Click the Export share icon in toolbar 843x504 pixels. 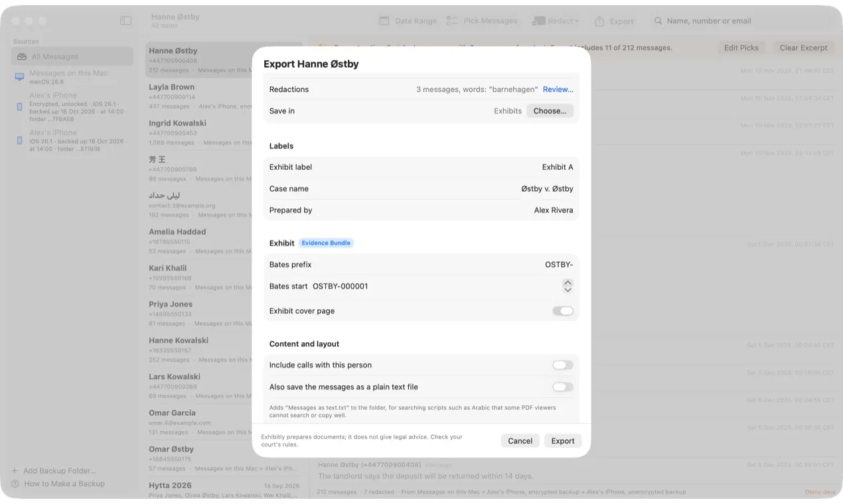tap(614, 21)
